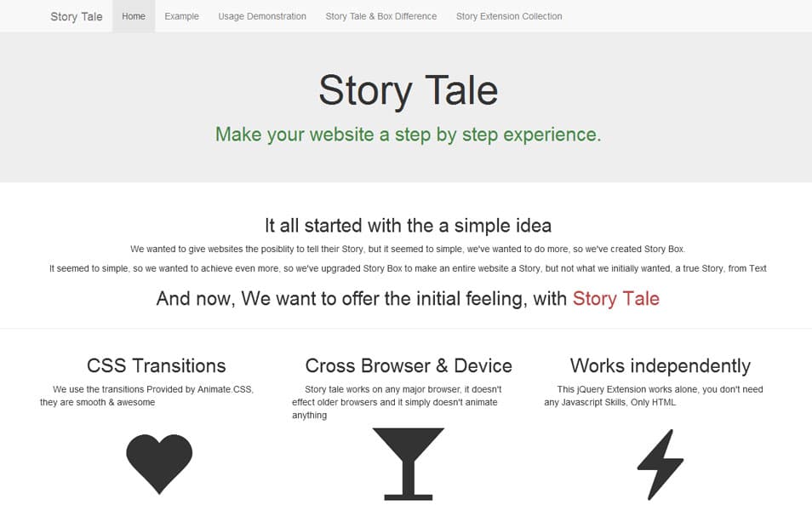This screenshot has height=511, width=812.
Task: Select the heart symbol in the features row
Action: pos(158,462)
